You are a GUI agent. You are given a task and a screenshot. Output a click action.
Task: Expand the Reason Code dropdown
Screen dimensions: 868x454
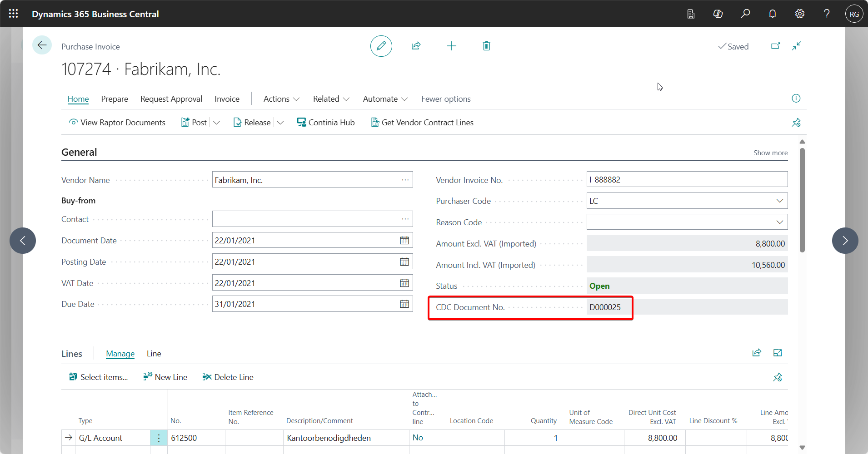(779, 222)
